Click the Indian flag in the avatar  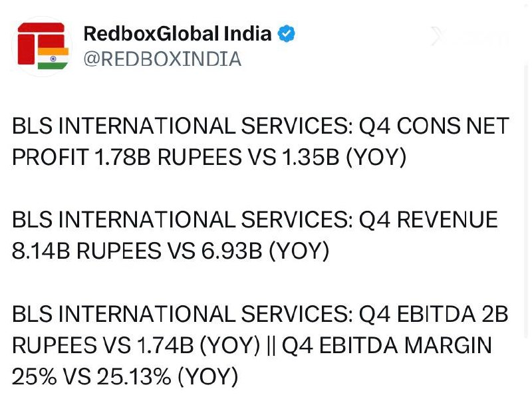click(53, 59)
